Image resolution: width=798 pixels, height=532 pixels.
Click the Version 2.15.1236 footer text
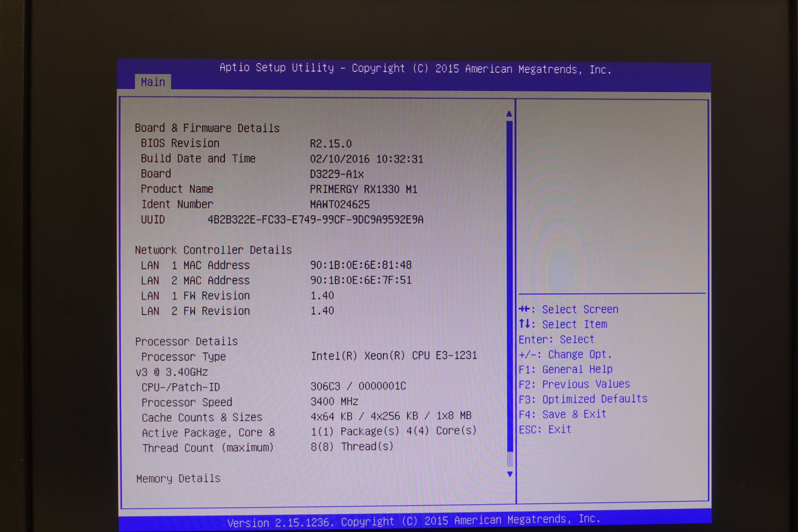(x=414, y=521)
